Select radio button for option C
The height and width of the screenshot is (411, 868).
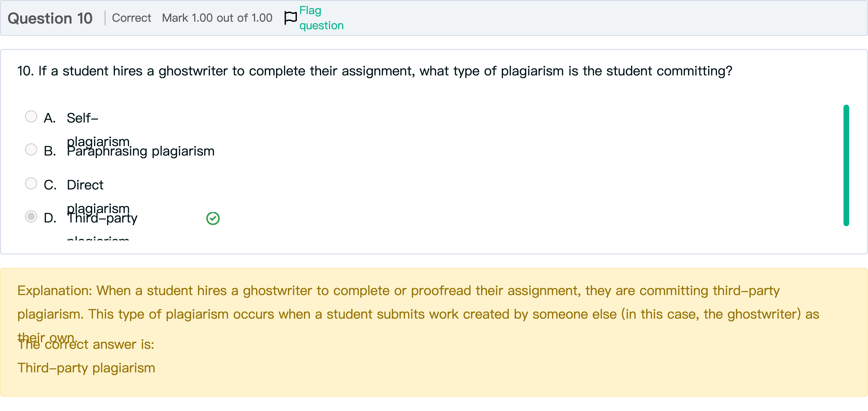point(31,183)
